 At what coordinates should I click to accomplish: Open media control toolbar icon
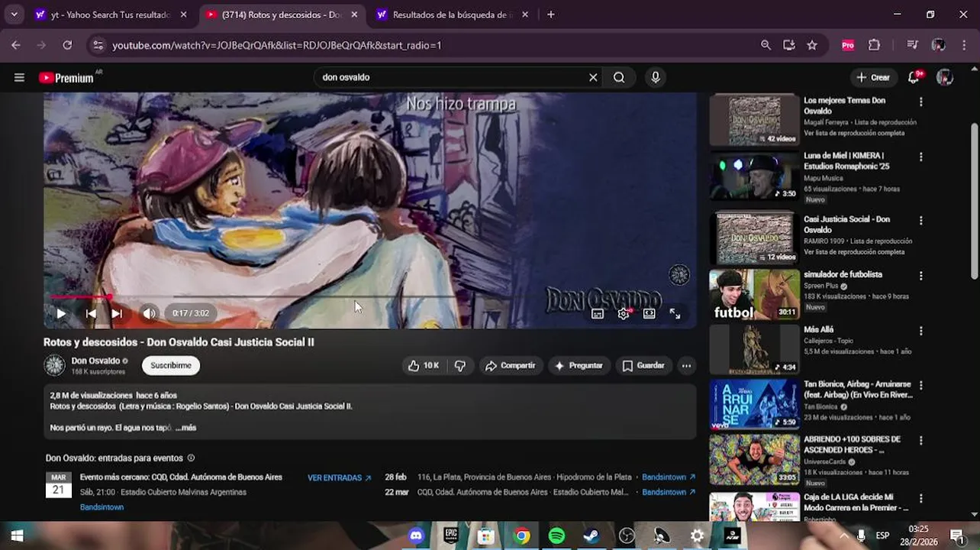[x=912, y=45]
